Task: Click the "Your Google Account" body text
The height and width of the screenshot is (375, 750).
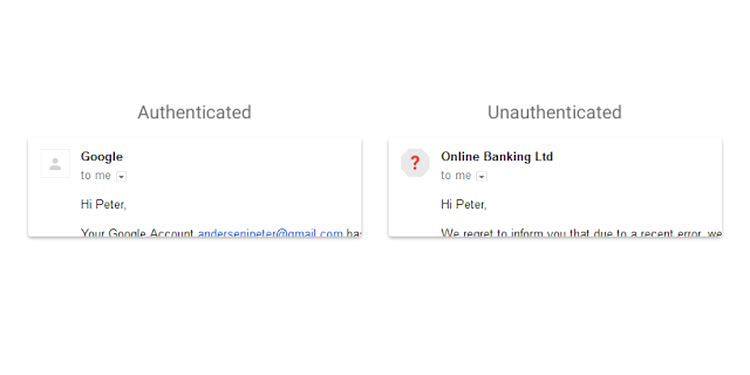Action: point(138,233)
